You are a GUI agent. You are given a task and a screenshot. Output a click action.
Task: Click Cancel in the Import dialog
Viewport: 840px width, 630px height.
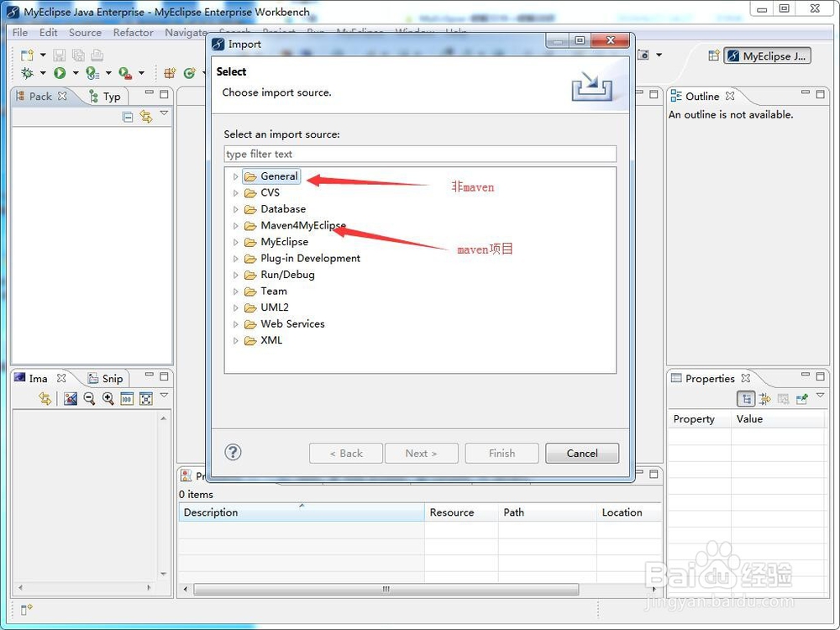[x=582, y=454]
